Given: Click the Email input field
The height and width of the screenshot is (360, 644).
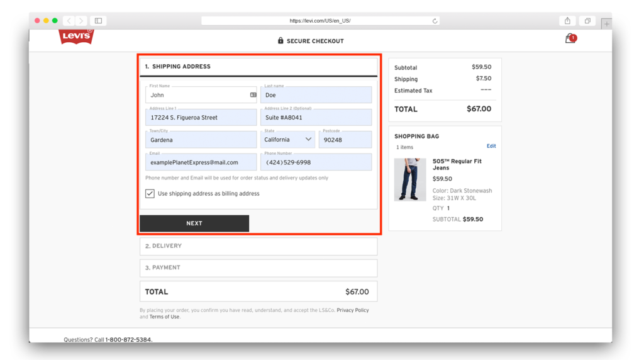Looking at the screenshot, I should click(x=201, y=162).
